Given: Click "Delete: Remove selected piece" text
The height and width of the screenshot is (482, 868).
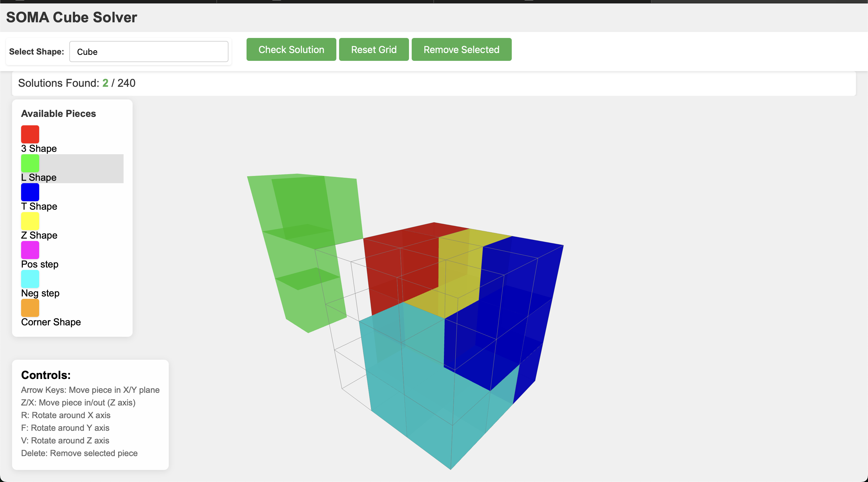Looking at the screenshot, I should pos(79,453).
